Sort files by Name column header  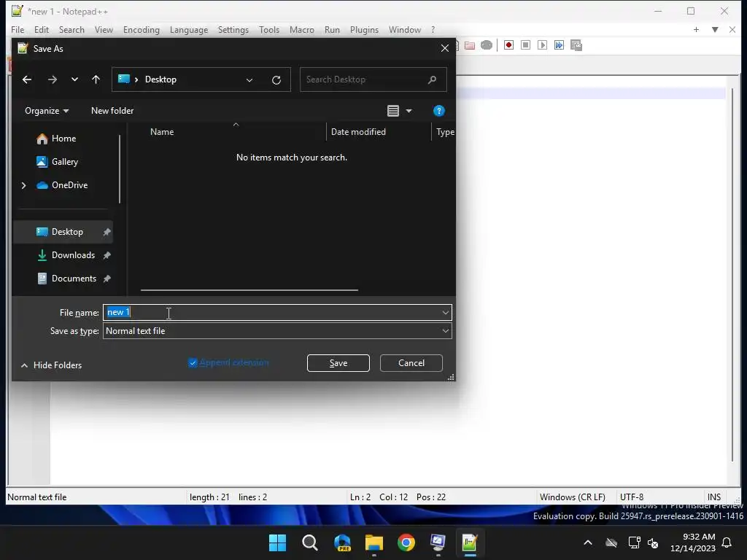(162, 133)
